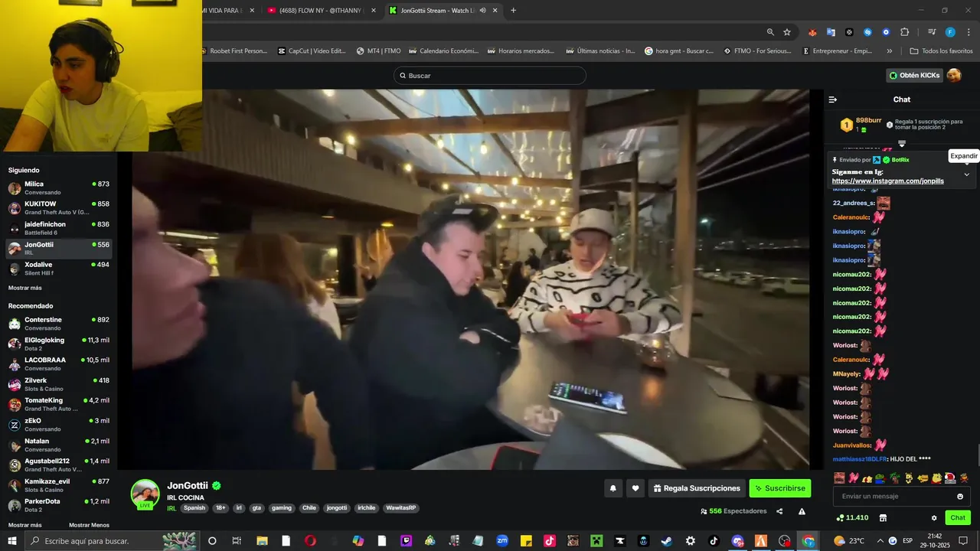Image resolution: width=980 pixels, height=551 pixels.
Task: Open Windows Start menu
Action: coord(12,541)
